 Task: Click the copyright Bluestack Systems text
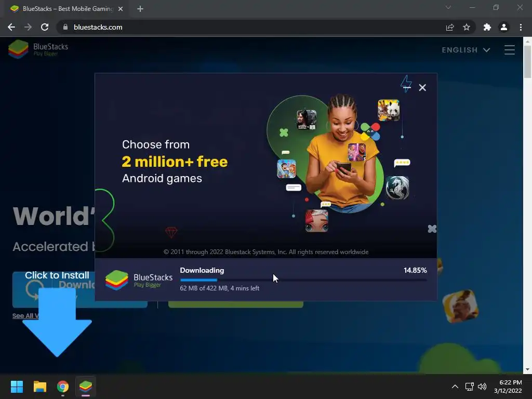click(266, 252)
